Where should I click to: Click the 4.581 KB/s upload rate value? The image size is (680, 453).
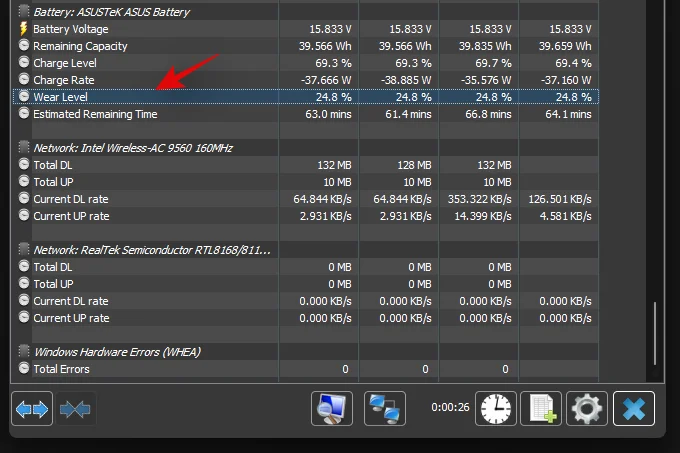pos(566,216)
